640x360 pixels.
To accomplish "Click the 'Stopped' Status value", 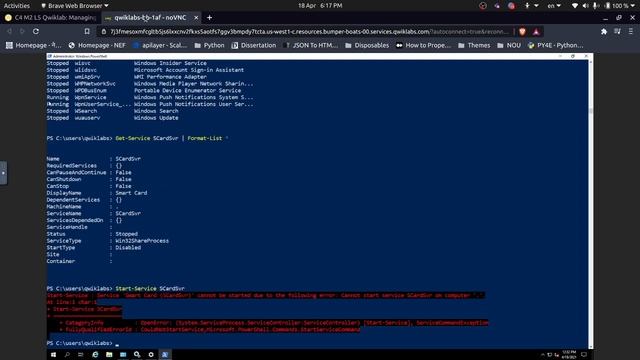I will pos(127,234).
